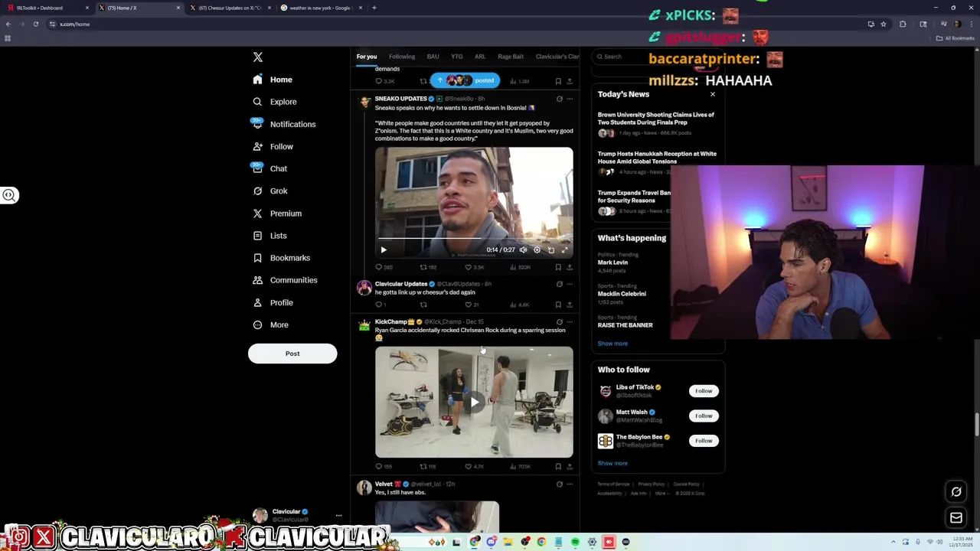Like the Clavicular Updates post
Screen dimensions: 980x551
[x=469, y=305]
